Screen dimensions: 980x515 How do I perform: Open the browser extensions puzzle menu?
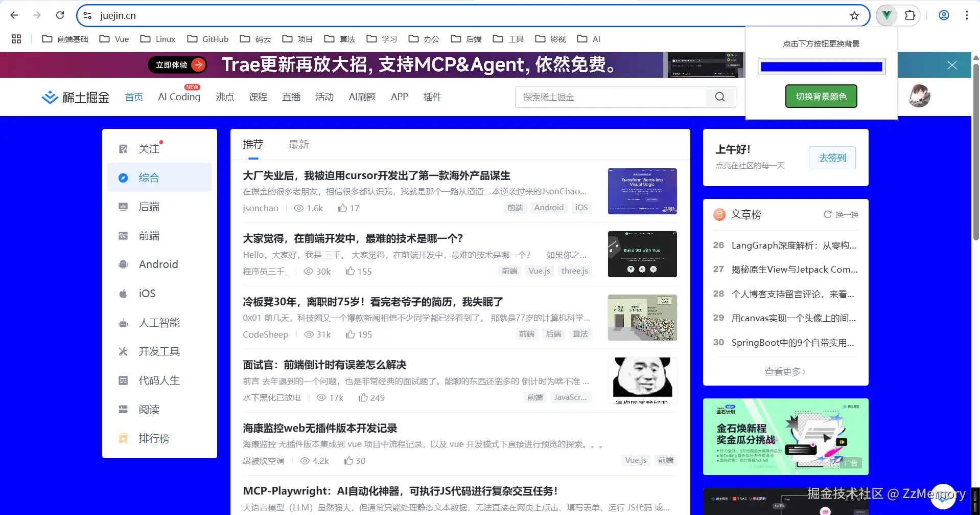point(910,15)
